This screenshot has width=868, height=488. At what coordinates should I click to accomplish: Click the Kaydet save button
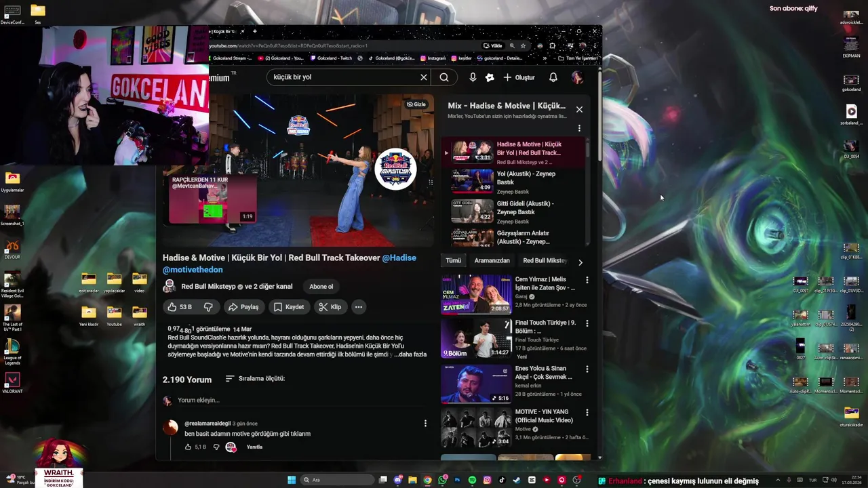[289, 307]
